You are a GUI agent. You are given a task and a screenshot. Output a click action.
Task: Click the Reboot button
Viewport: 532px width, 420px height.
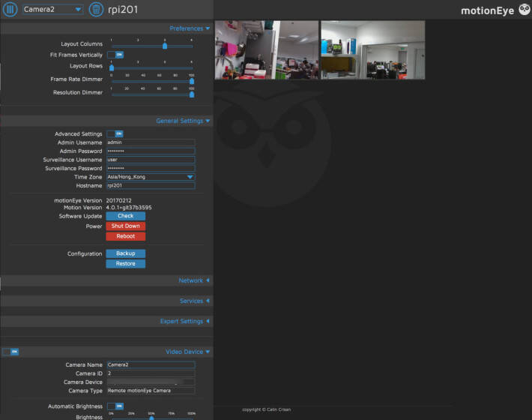coord(126,236)
